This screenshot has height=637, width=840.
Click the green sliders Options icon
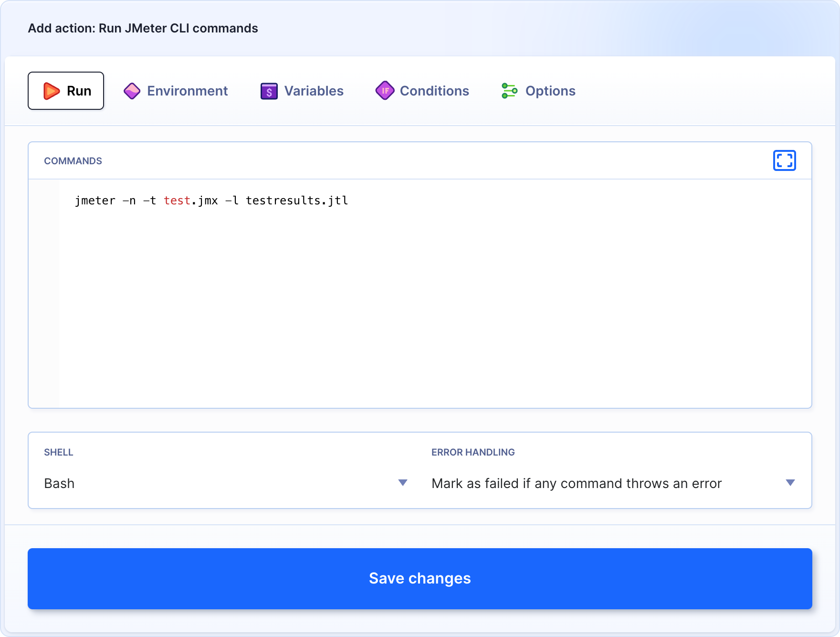509,91
